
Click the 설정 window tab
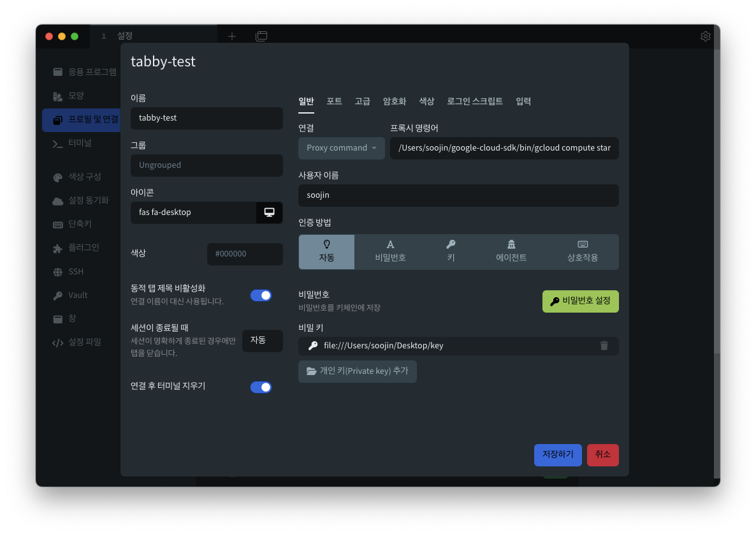(x=154, y=36)
